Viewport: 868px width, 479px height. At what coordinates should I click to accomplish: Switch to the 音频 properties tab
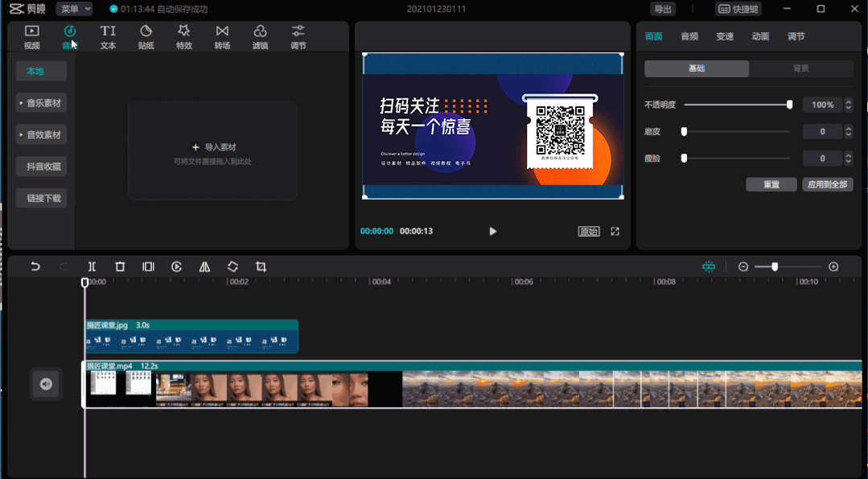[689, 36]
